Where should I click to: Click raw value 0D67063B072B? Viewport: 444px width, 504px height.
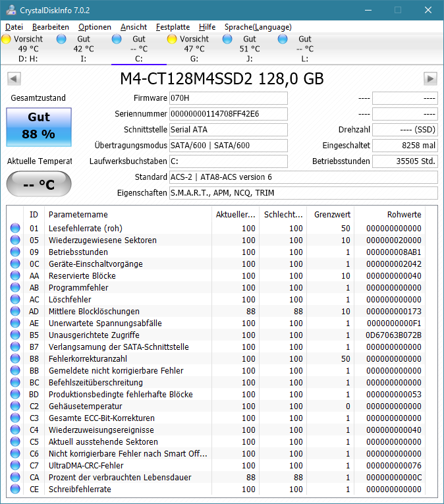[393, 335]
